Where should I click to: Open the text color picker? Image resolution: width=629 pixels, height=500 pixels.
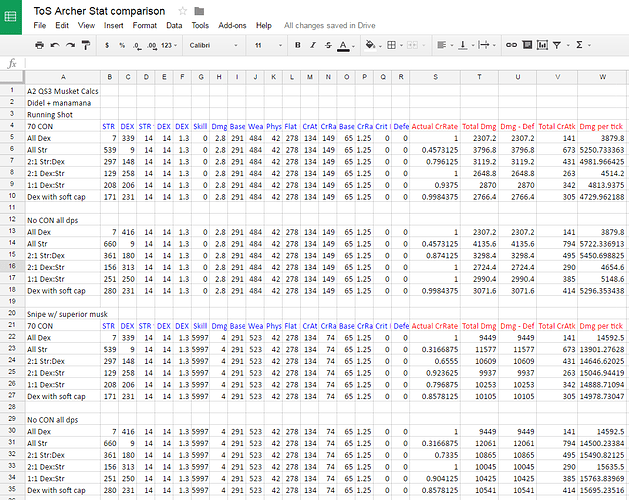343,45
